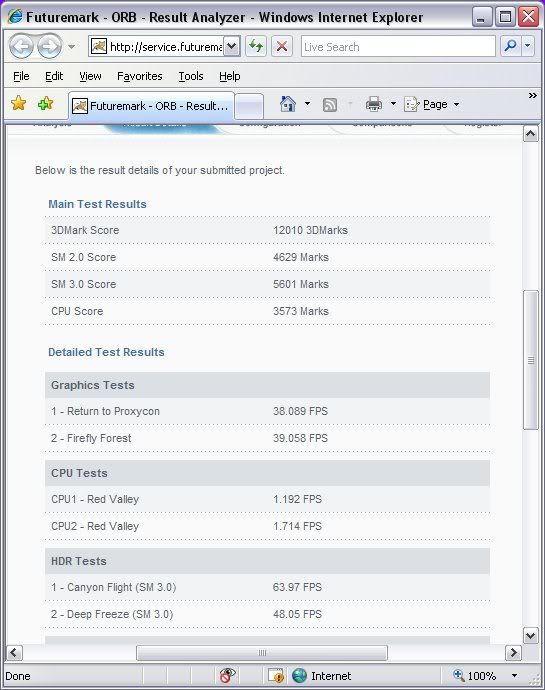Click vertical scrollbar up arrow
Image resolution: width=545 pixels, height=690 pixels.
pos(530,133)
